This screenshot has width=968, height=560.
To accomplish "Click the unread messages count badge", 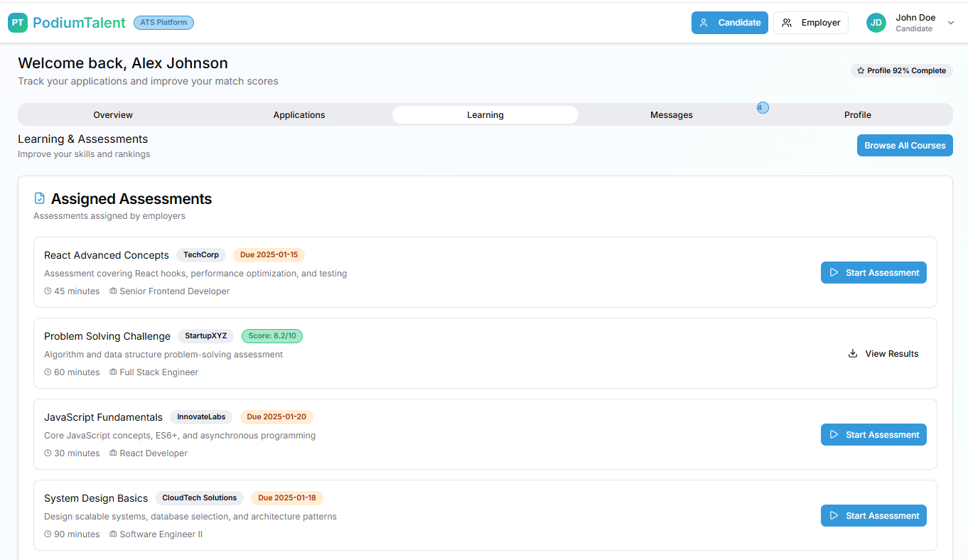I will click(762, 108).
